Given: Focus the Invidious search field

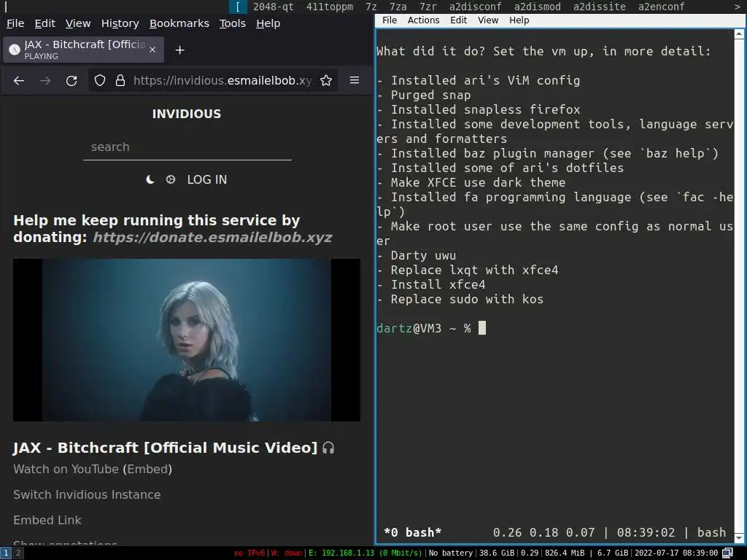Looking at the screenshot, I should point(187,147).
